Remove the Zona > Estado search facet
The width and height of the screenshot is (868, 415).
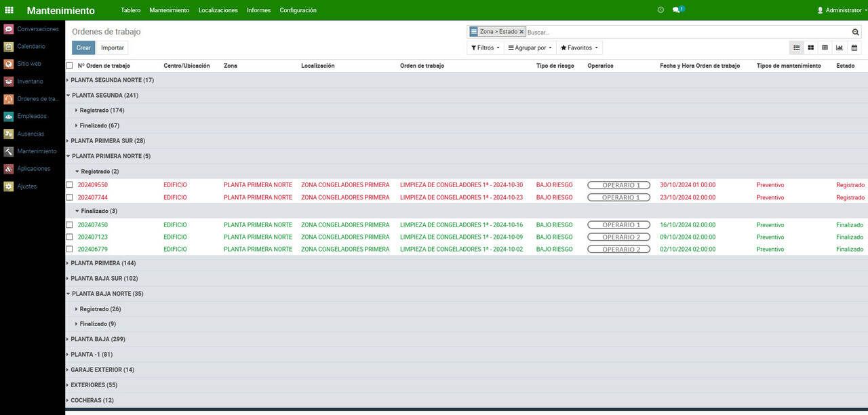coord(521,32)
